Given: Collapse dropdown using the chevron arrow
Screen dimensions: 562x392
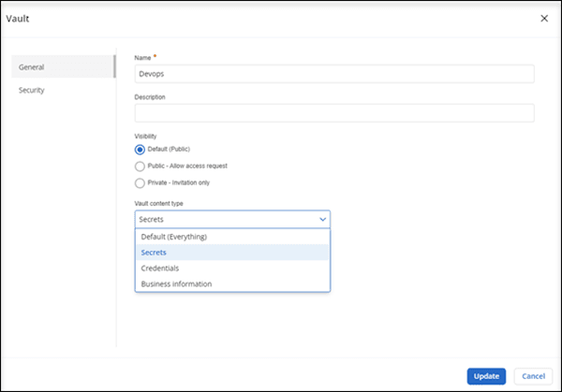Looking at the screenshot, I should 322,219.
